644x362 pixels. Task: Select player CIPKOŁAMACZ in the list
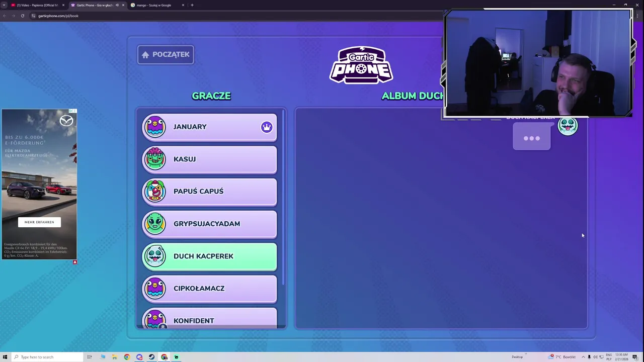tap(210, 288)
